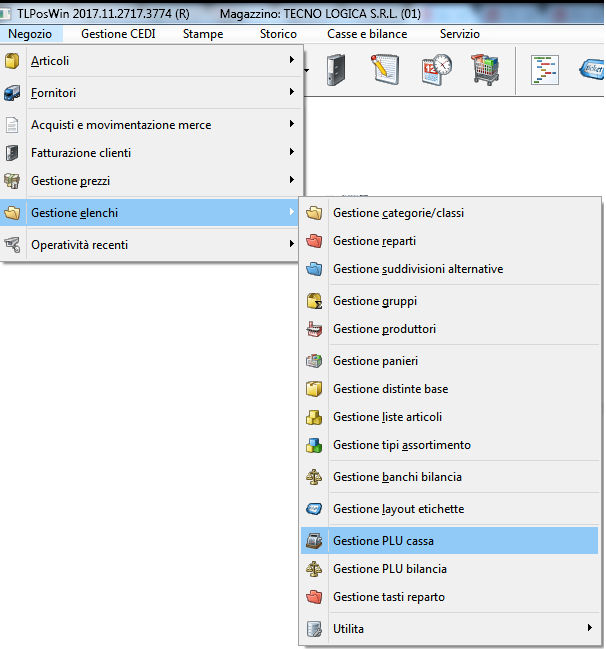Viewport: 606px width, 649px height.
Task: Open the Casse e bilance menu
Action: tap(363, 34)
